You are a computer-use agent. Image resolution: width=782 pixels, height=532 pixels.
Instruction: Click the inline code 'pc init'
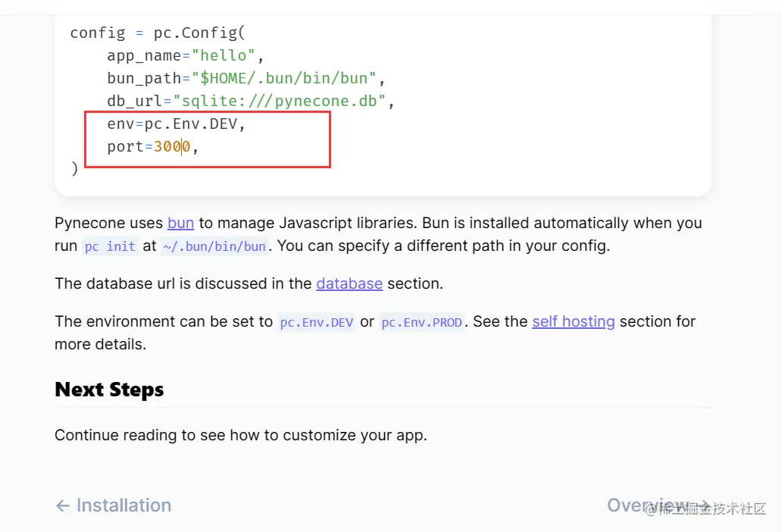point(110,246)
